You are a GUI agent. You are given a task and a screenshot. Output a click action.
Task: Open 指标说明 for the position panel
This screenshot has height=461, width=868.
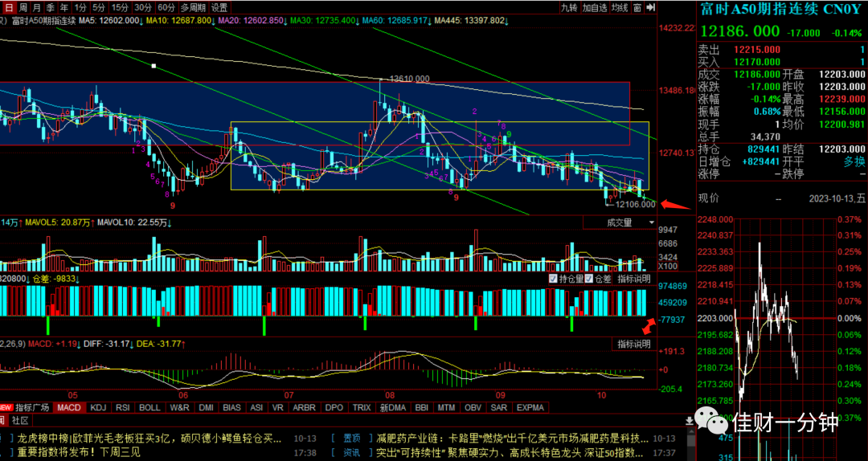tap(634, 279)
